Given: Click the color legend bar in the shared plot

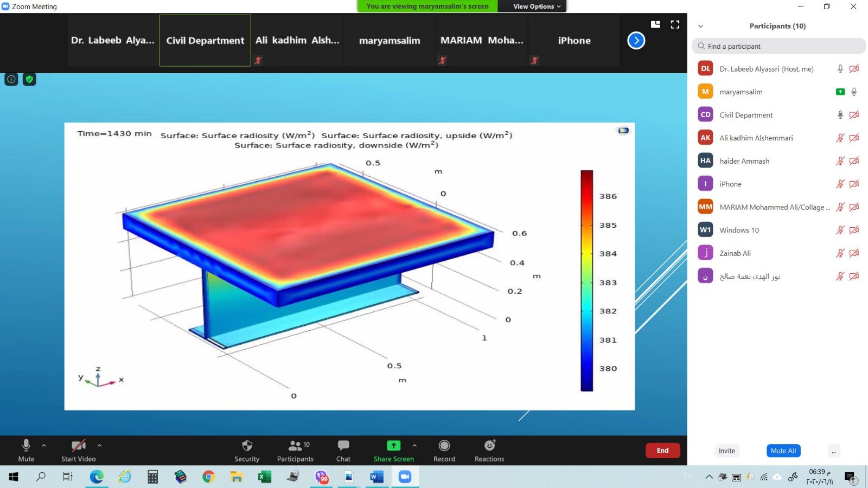Looking at the screenshot, I should 586,280.
